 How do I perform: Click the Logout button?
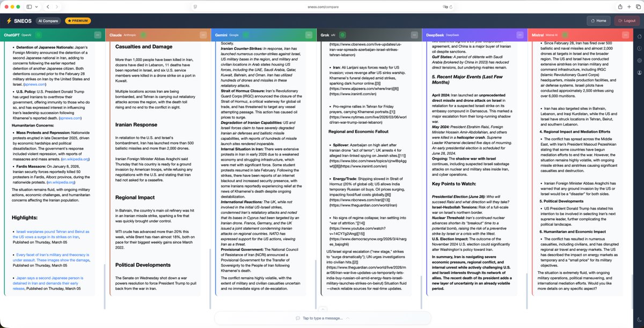point(627,21)
